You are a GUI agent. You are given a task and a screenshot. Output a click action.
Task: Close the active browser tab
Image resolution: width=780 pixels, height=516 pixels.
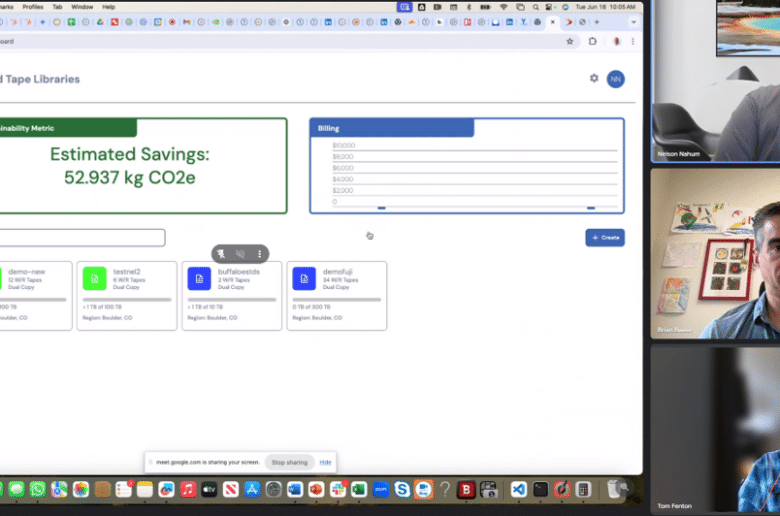click(553, 22)
